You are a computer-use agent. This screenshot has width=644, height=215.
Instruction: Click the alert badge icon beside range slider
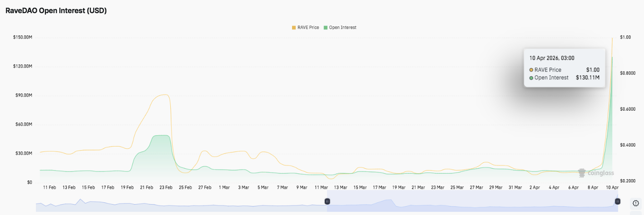click(x=635, y=203)
